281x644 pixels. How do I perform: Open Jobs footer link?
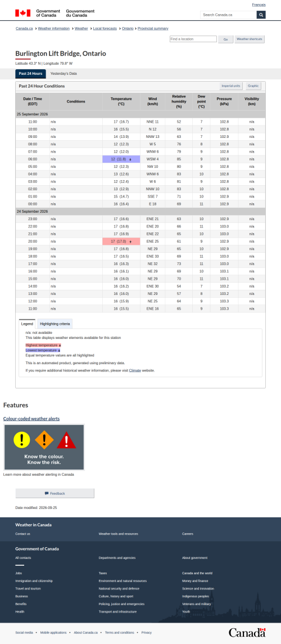point(19,573)
